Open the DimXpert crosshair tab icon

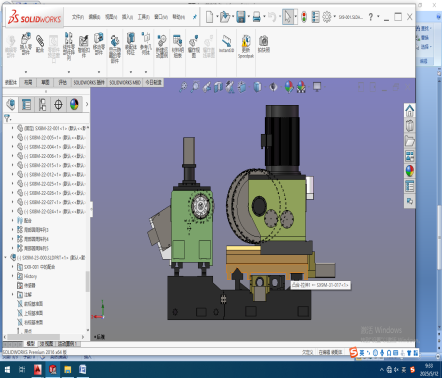click(58, 104)
